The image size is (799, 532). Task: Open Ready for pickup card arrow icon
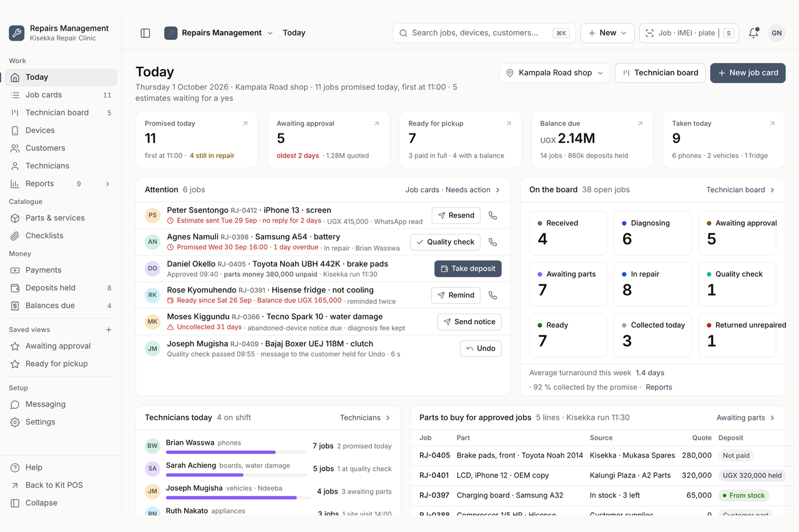pyautogui.click(x=509, y=123)
